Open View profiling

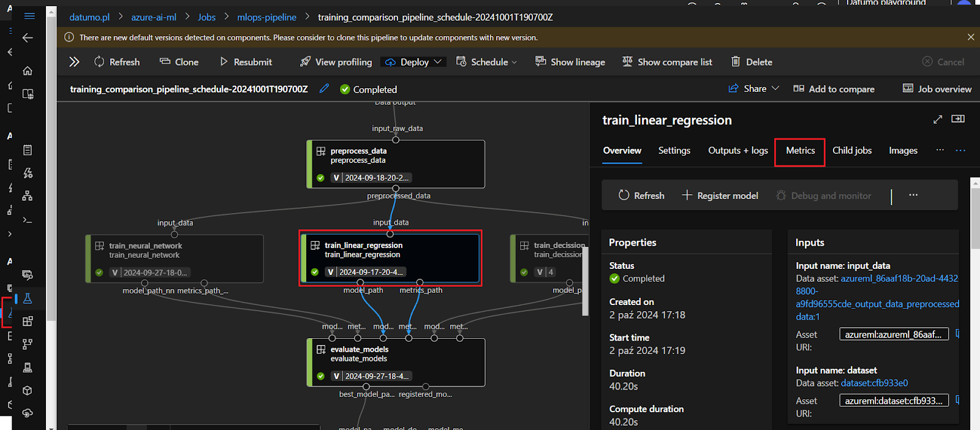tap(336, 62)
